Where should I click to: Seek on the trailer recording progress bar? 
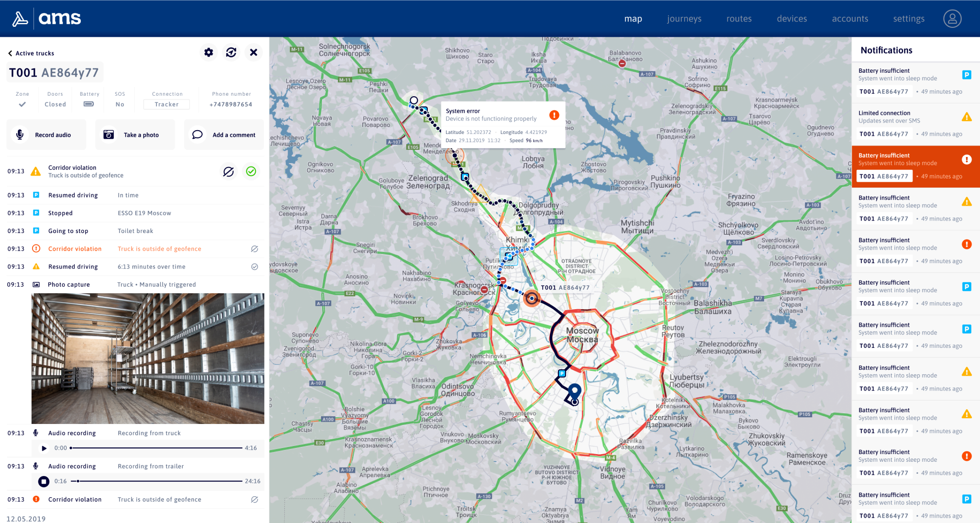(x=156, y=481)
